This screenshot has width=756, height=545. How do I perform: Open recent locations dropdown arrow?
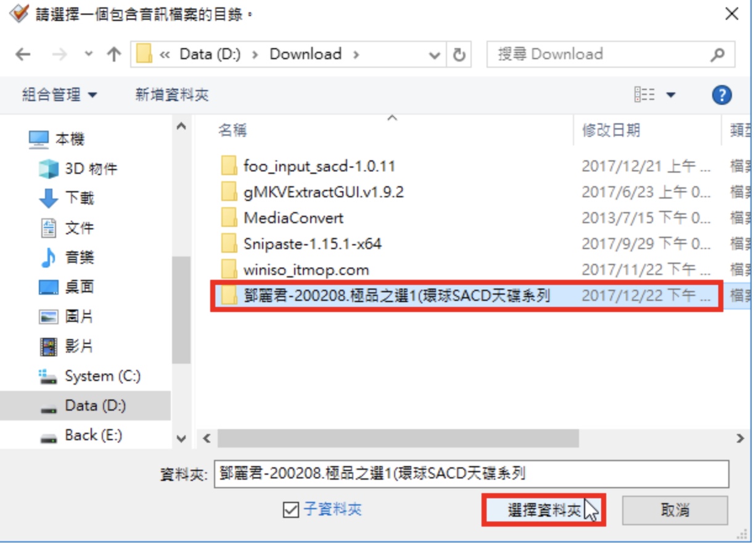[x=89, y=54]
